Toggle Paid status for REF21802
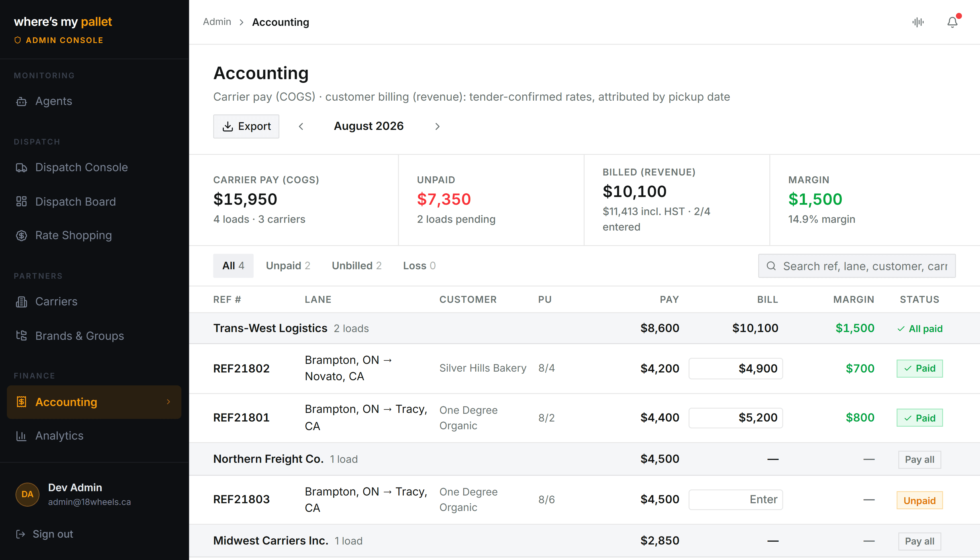 point(919,368)
